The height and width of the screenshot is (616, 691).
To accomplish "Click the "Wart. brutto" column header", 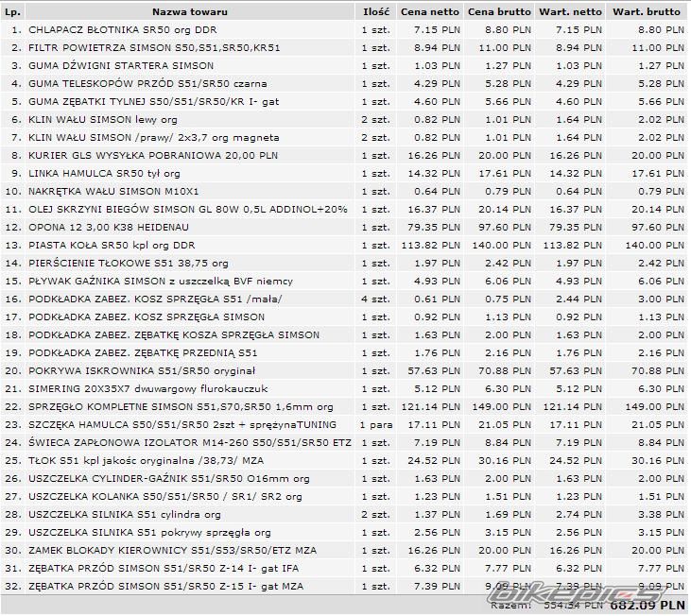I will [647, 12].
